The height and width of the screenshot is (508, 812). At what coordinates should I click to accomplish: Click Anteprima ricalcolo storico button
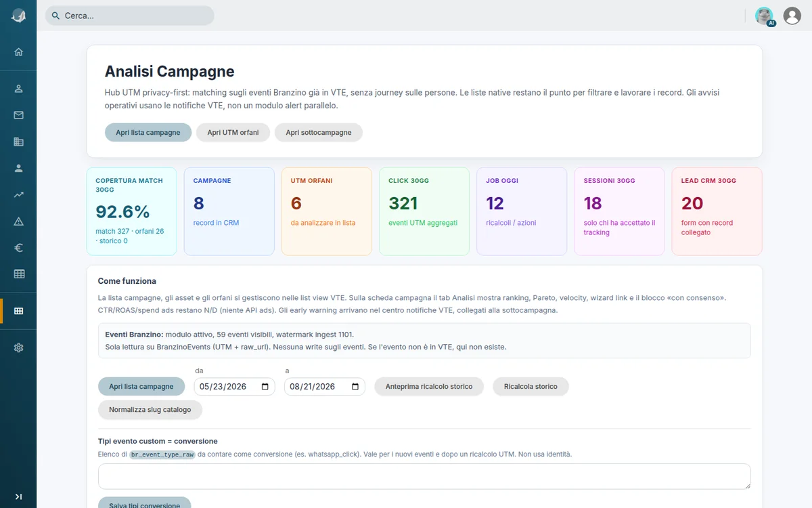click(x=429, y=387)
